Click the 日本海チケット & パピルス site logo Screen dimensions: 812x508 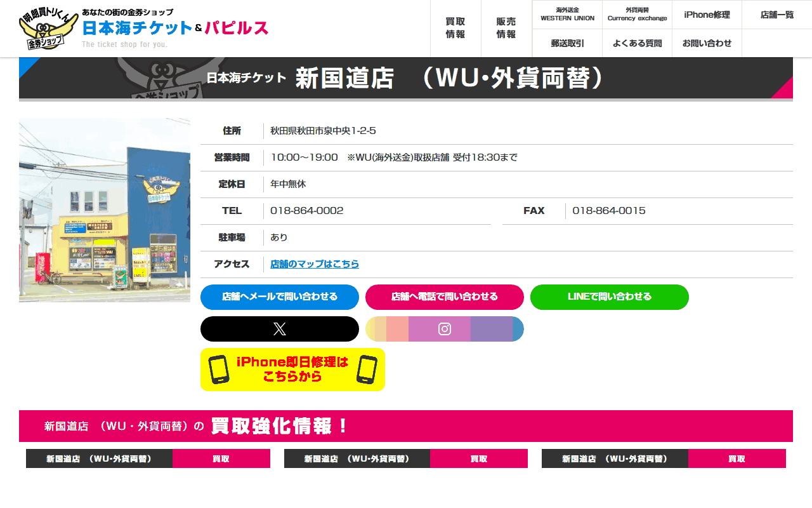pos(144,29)
